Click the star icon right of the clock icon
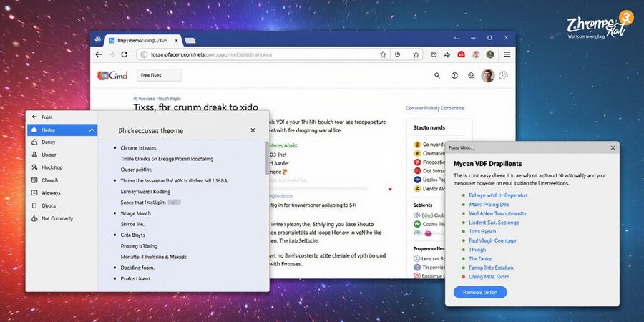Screen dimensions: 644x322 click(x=416, y=54)
